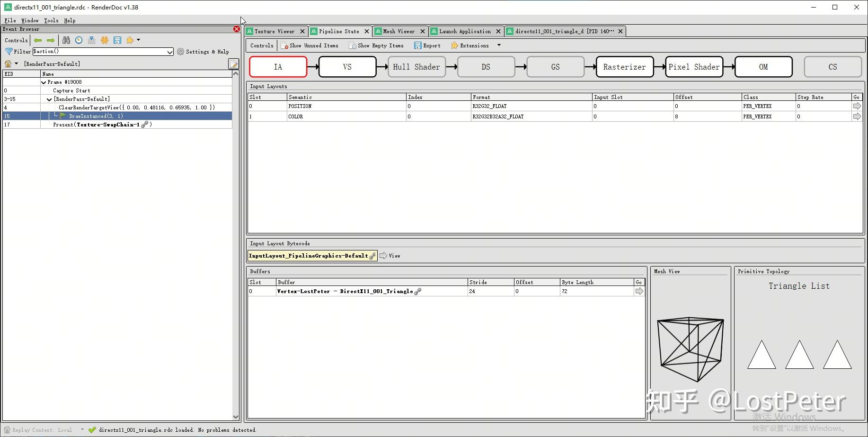
Task: Open the Extensions dropdown arrow
Action: click(x=498, y=45)
